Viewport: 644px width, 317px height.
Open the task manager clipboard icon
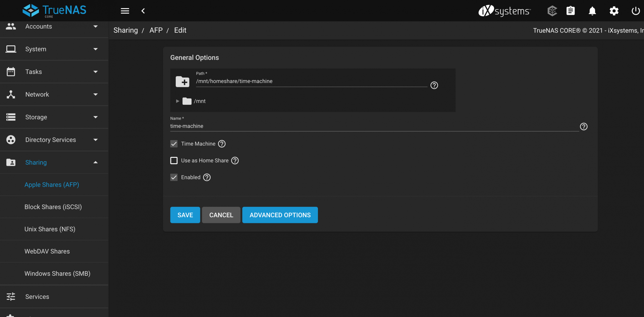571,11
